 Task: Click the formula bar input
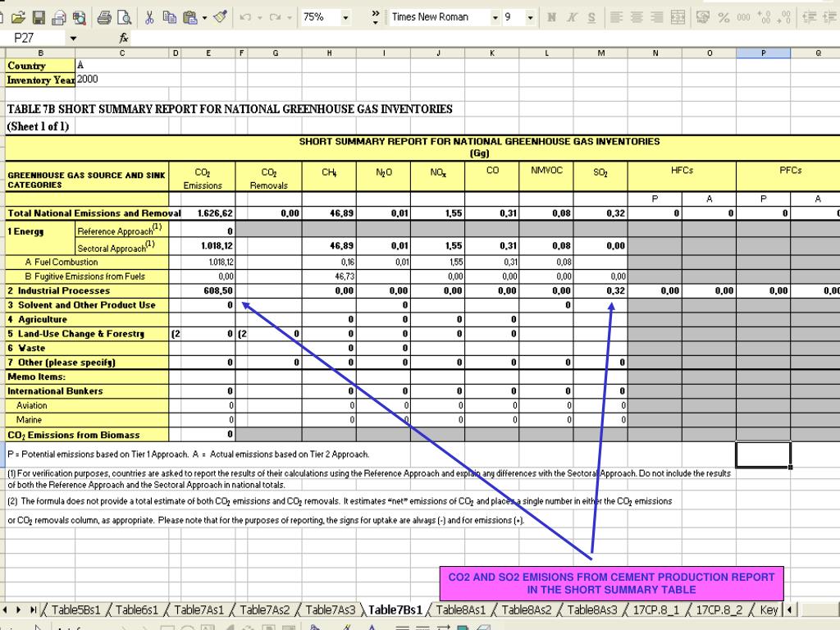(485, 38)
